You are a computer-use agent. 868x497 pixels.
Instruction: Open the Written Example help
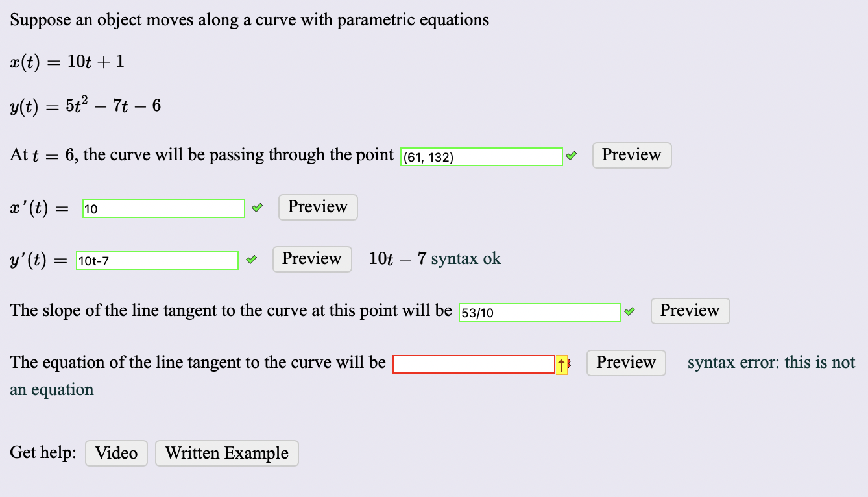pos(226,452)
